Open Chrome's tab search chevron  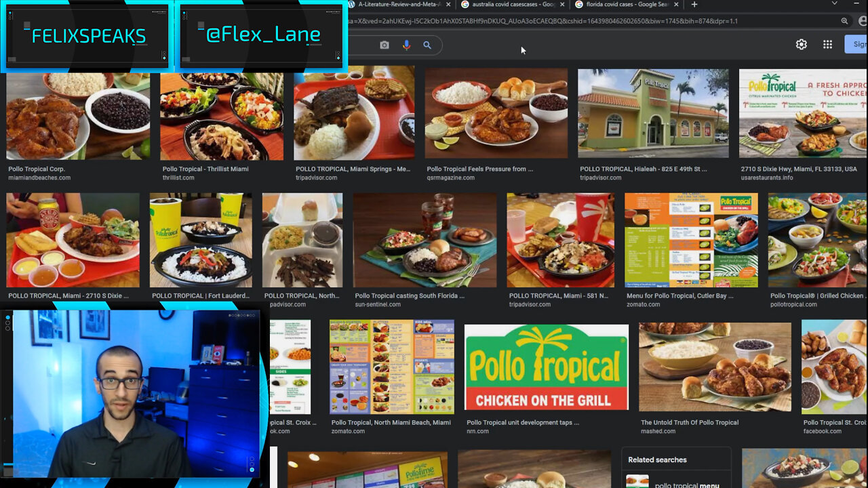(x=834, y=4)
